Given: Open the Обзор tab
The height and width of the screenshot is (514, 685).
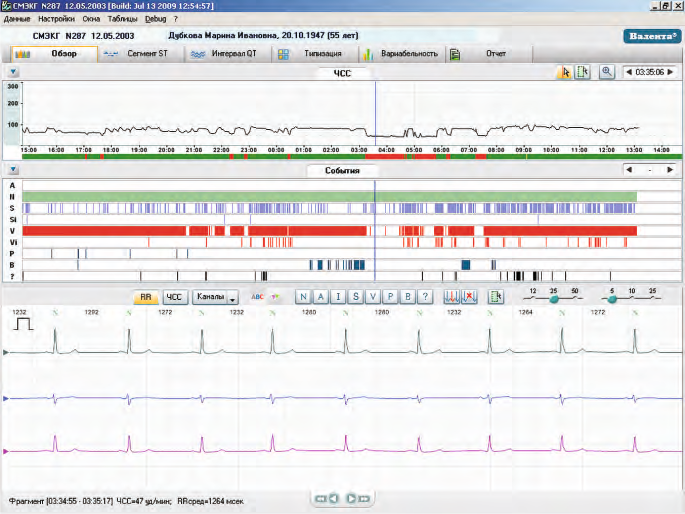Looking at the screenshot, I should coord(55,54).
